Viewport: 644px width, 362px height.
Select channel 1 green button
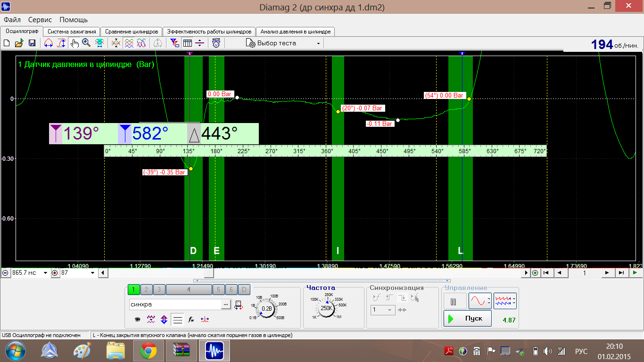[x=133, y=290]
